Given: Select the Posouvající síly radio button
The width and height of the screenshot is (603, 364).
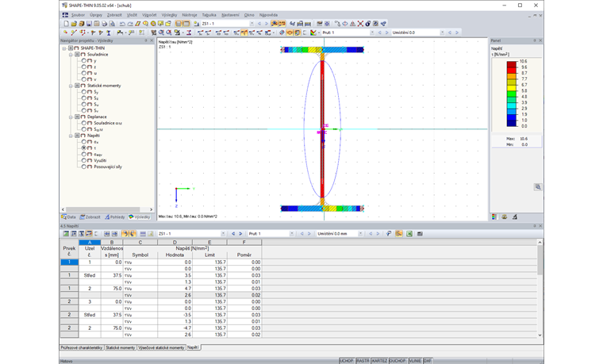Looking at the screenshot, I should [x=84, y=167].
